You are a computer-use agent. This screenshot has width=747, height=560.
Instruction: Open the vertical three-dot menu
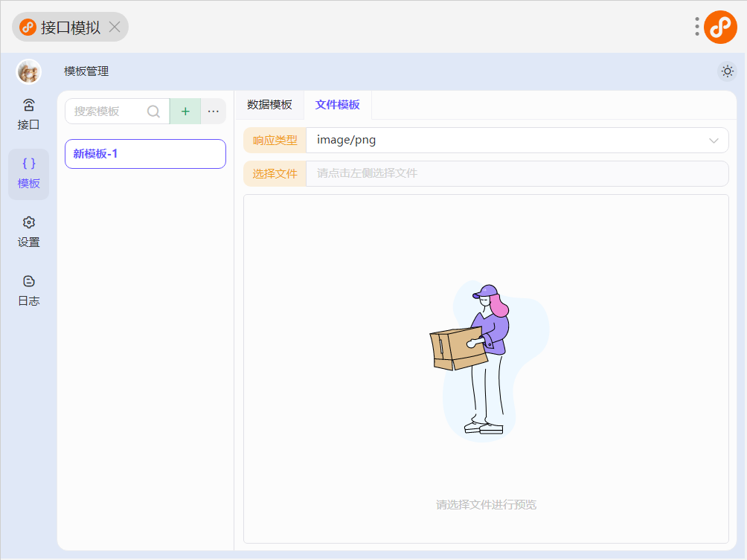pos(696,27)
